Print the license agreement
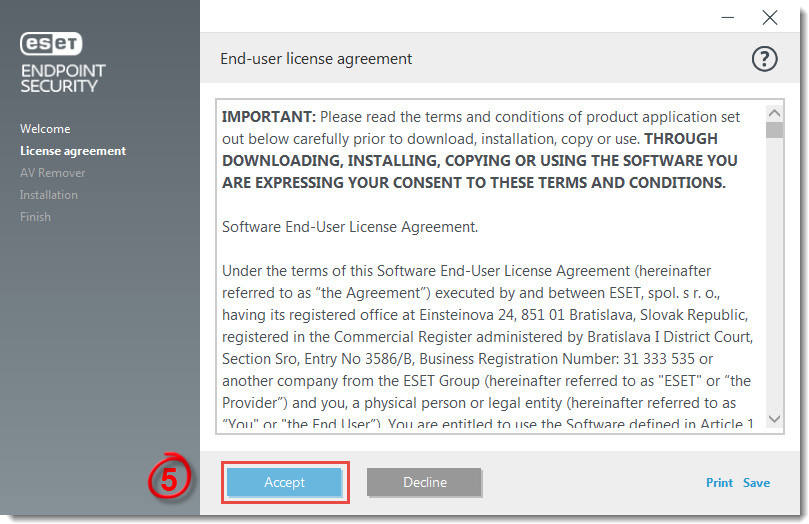The height and width of the screenshot is (524, 809). pos(719,483)
